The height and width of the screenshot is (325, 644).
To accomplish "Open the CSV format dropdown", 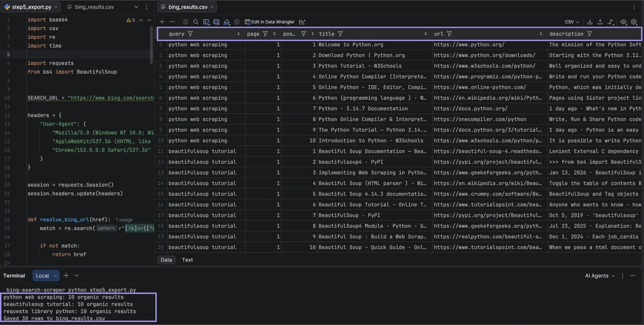I will tap(572, 22).
